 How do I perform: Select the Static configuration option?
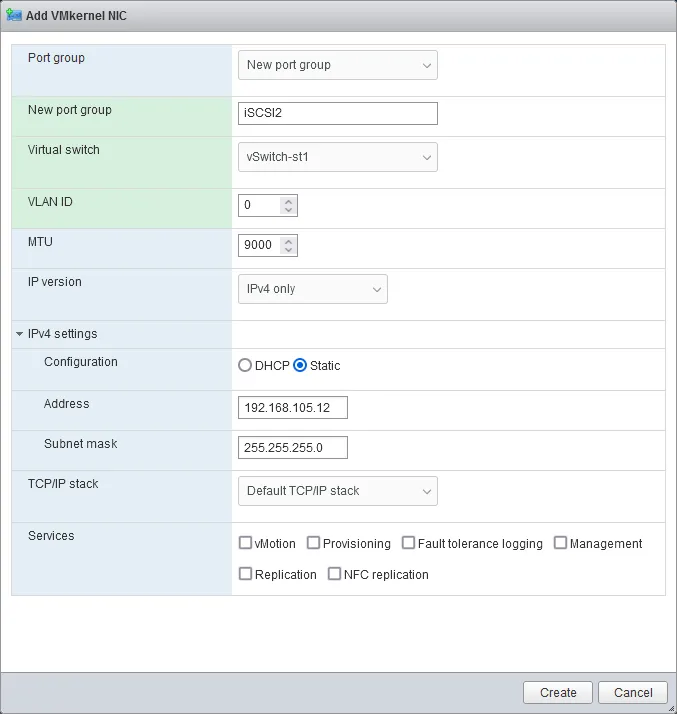[x=300, y=366]
